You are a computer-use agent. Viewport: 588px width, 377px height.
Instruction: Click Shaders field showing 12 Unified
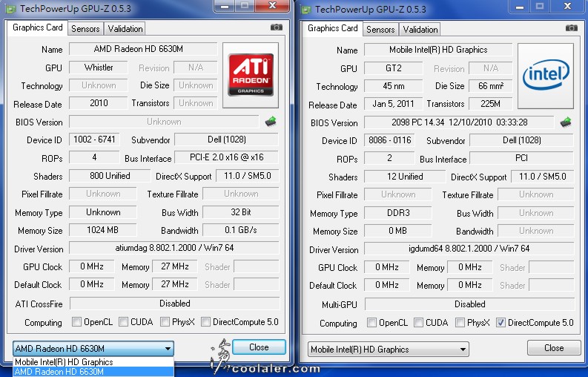tap(405, 177)
